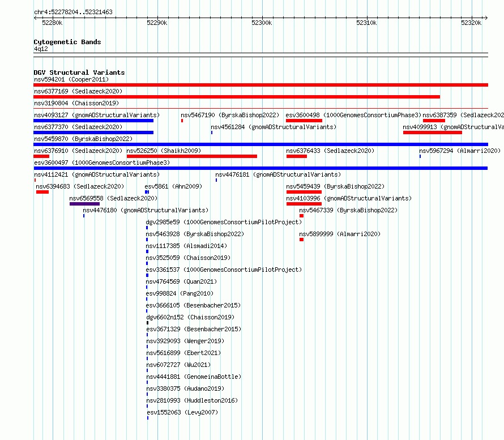
Task: Click the nsv2810993 (Huddleston2016) label
Action: coord(192,400)
